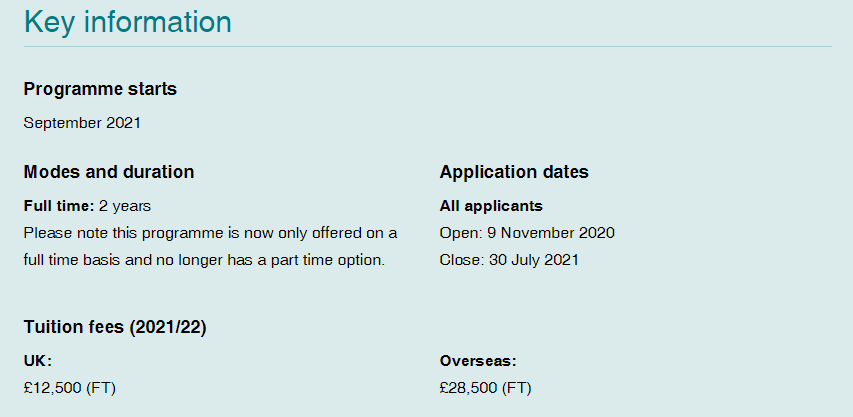This screenshot has height=417, width=853.
Task: Click the Tuition fees (2021/22) heading
Action: pyautogui.click(x=115, y=327)
